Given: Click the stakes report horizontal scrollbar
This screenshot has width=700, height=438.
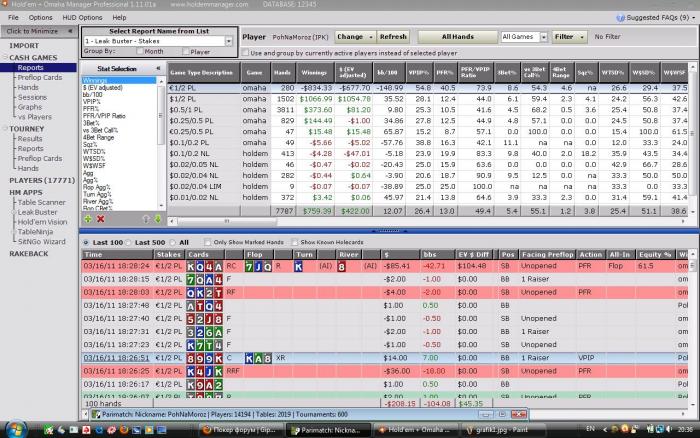Looking at the screenshot, I should tap(227, 221).
